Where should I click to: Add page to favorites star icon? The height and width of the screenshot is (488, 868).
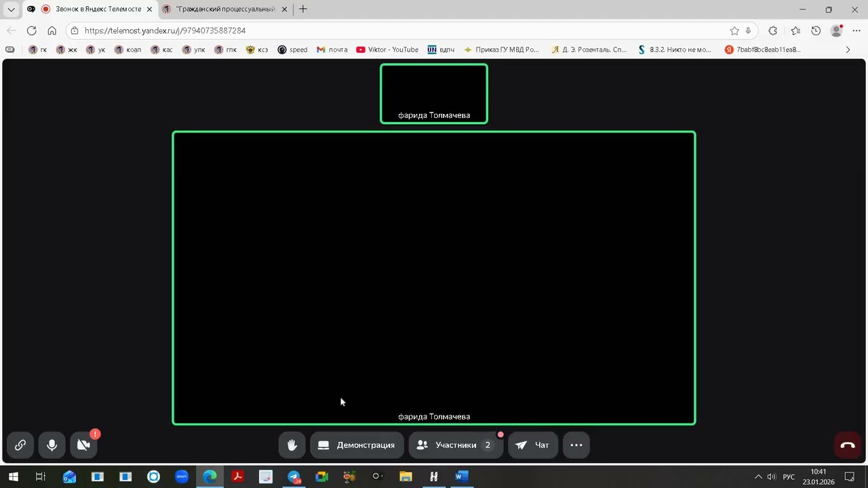click(x=734, y=30)
